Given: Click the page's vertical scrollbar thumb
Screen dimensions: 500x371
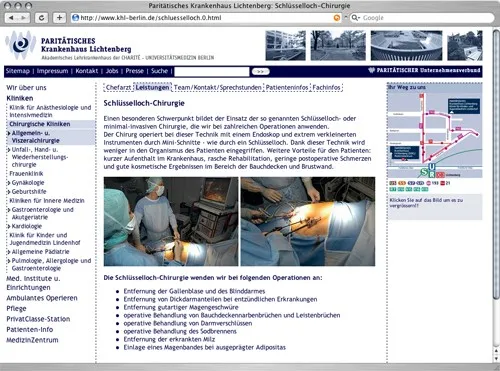Looking at the screenshot, I should click(x=496, y=163).
